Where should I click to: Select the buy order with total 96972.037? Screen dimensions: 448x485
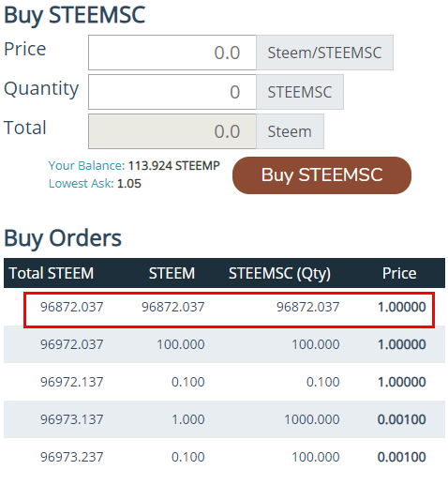pyautogui.click(x=224, y=344)
